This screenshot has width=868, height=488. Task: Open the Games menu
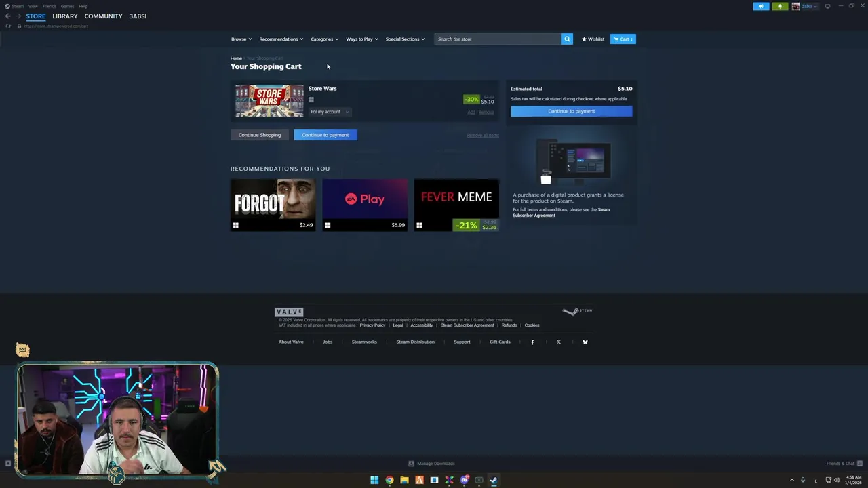click(x=67, y=6)
